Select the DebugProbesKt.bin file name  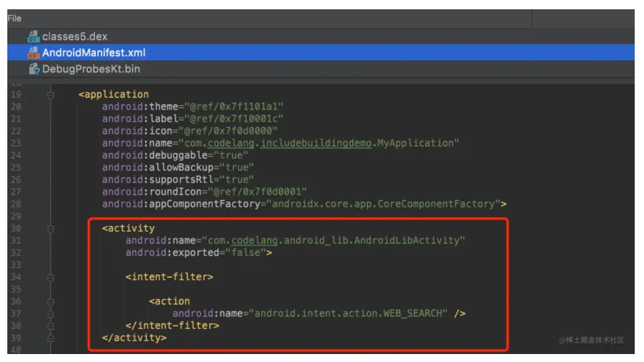tap(91, 69)
